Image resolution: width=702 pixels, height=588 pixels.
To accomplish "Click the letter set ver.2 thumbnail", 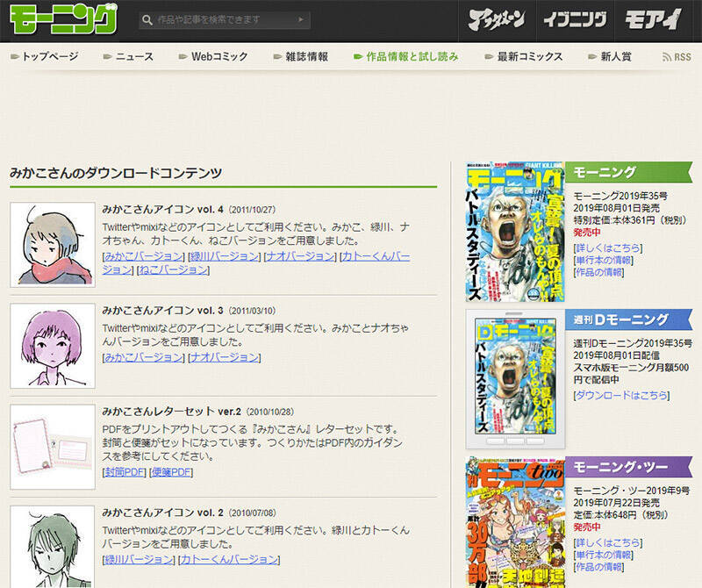I will [52, 447].
